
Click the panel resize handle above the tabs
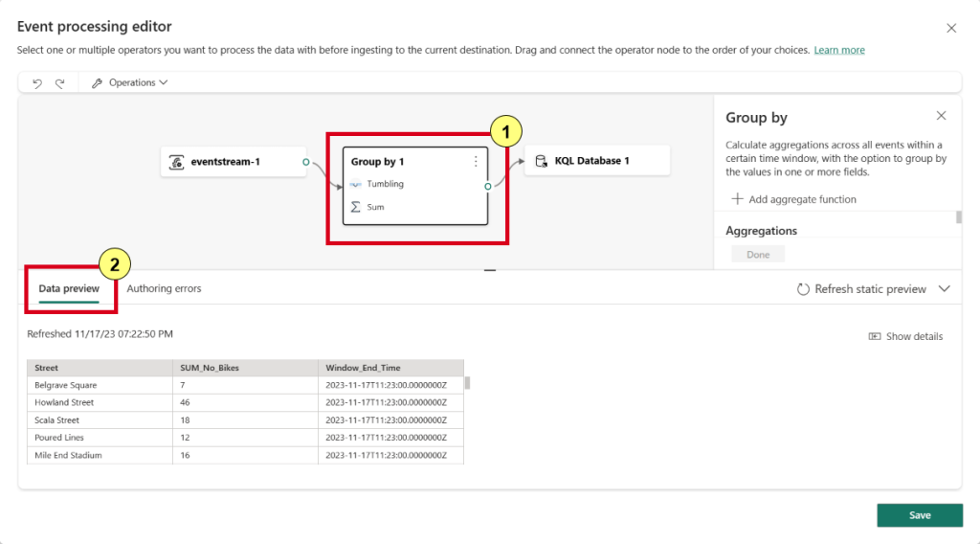click(490, 270)
